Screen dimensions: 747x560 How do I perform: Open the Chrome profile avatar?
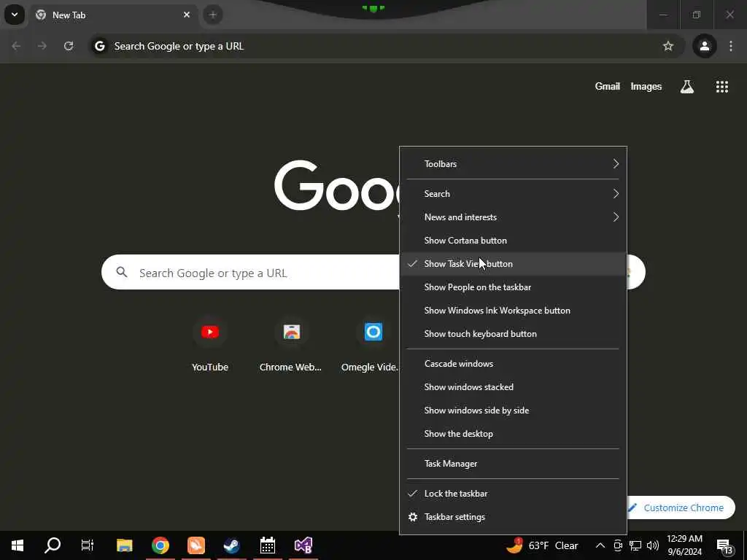click(x=705, y=46)
